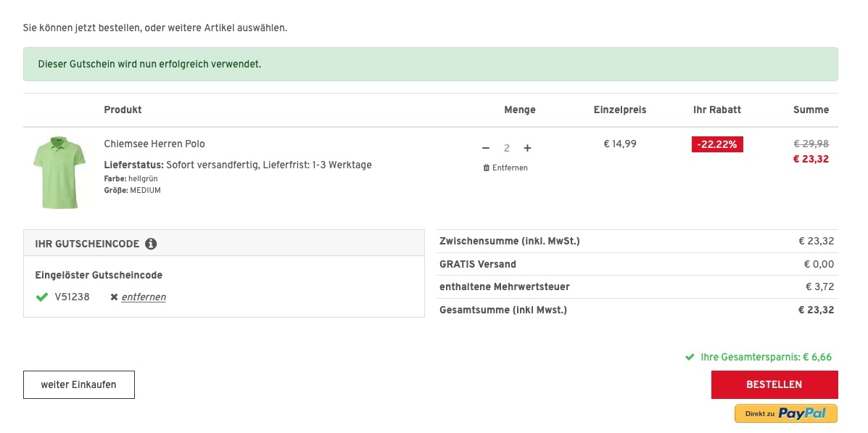Decrease polo quantity with minus icon
Image resolution: width=868 pixels, height=433 pixels.
486,148
